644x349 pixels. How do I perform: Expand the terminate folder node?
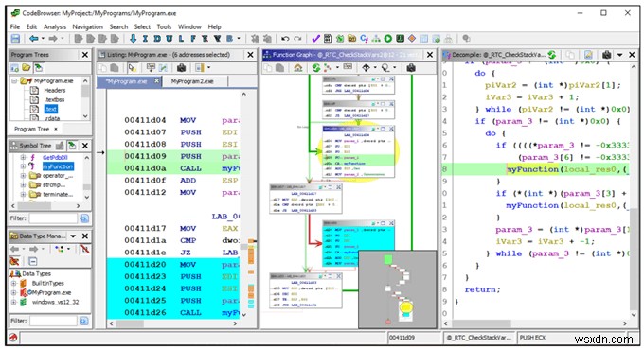tap(23, 195)
